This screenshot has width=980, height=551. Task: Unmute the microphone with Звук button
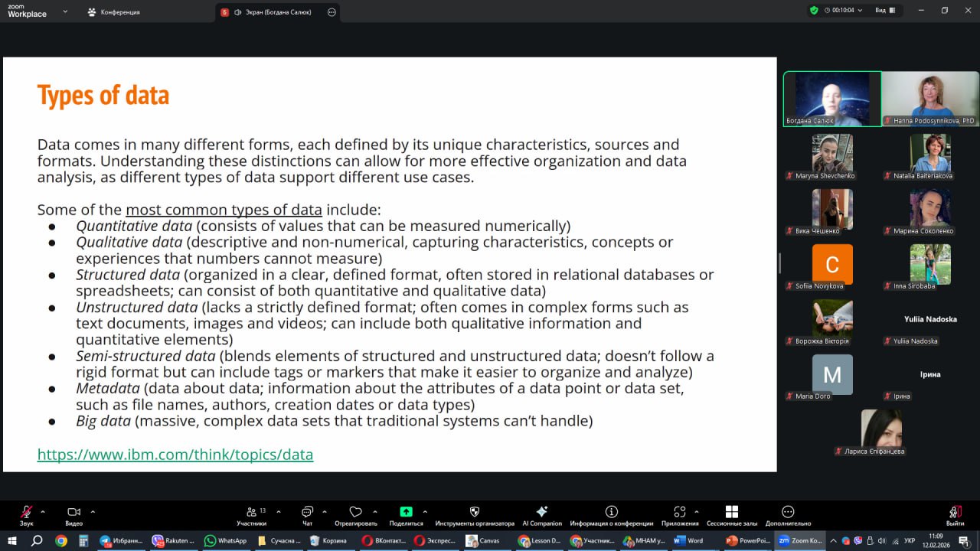coord(27,513)
